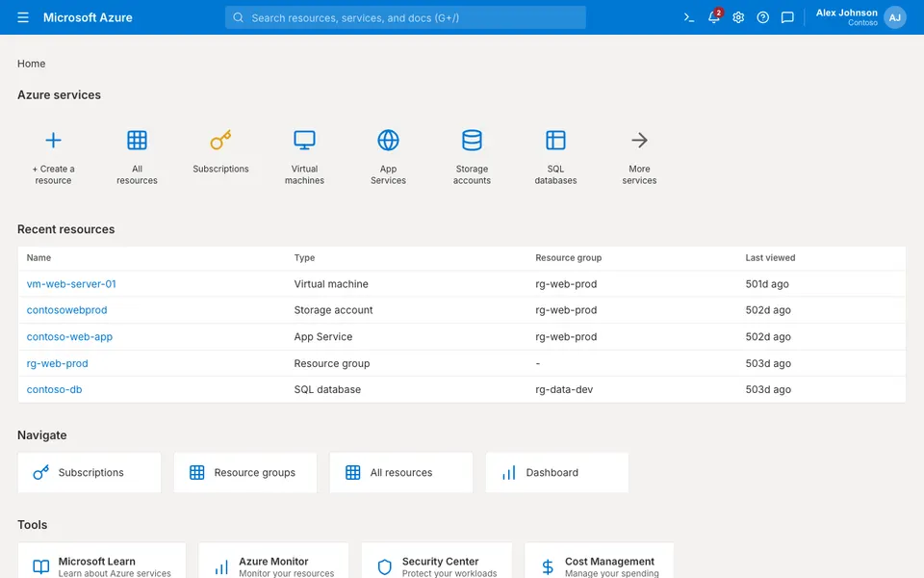Open vm-web-server-01 resource link
924x578 pixels.
pos(71,283)
